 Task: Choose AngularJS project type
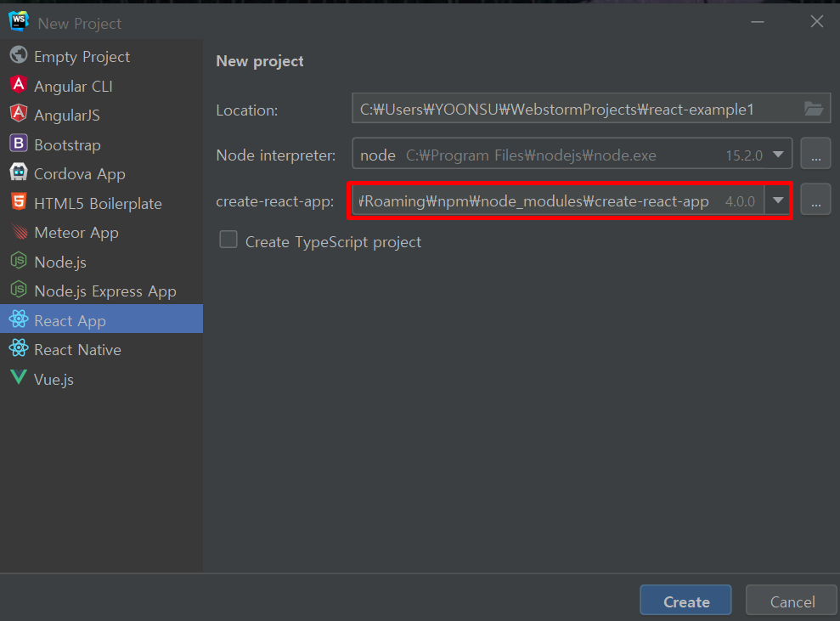[x=101, y=115]
